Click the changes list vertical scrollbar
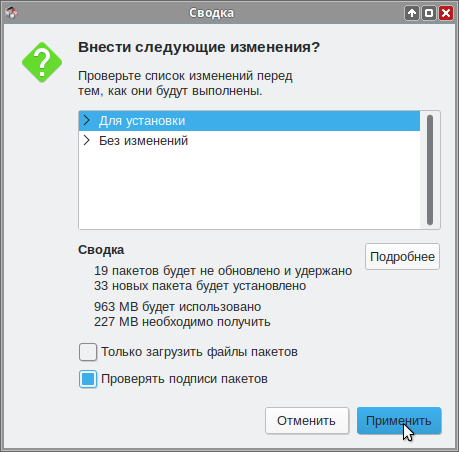459x452 pixels. tap(430, 170)
